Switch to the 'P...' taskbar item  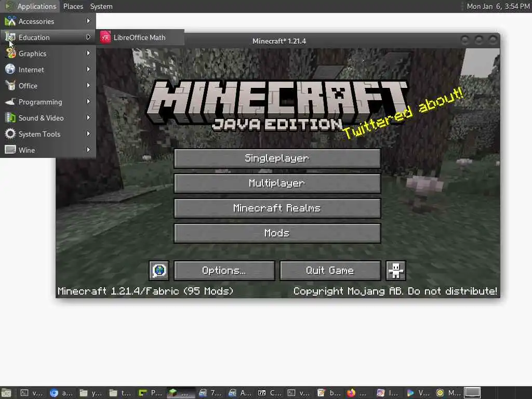point(150,393)
